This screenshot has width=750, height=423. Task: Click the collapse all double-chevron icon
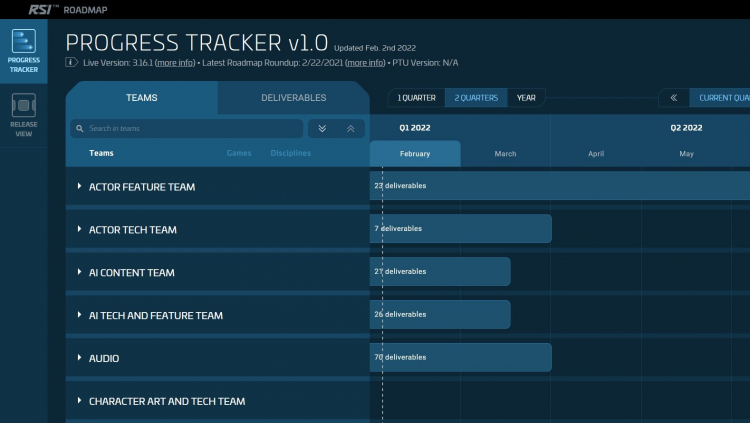[x=349, y=129]
